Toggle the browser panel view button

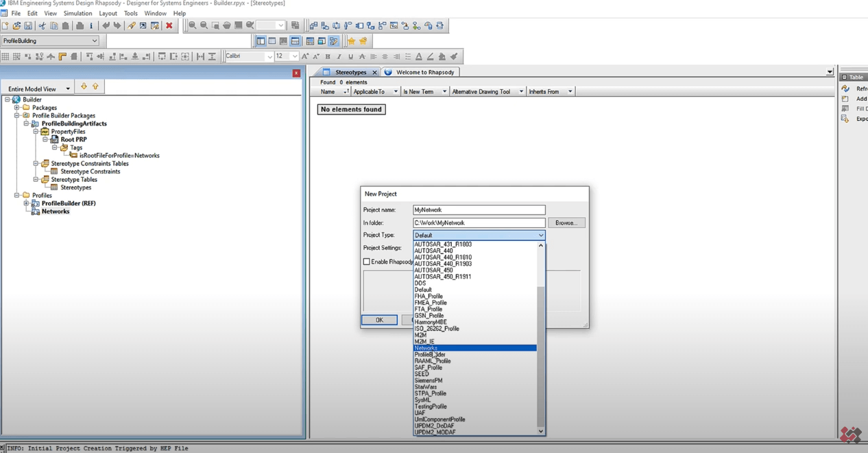(x=261, y=41)
